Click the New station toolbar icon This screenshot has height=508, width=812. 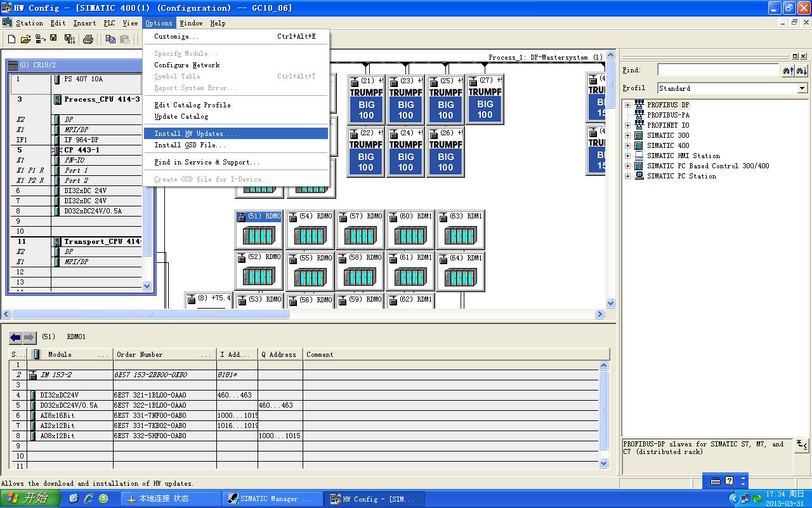click(11, 39)
